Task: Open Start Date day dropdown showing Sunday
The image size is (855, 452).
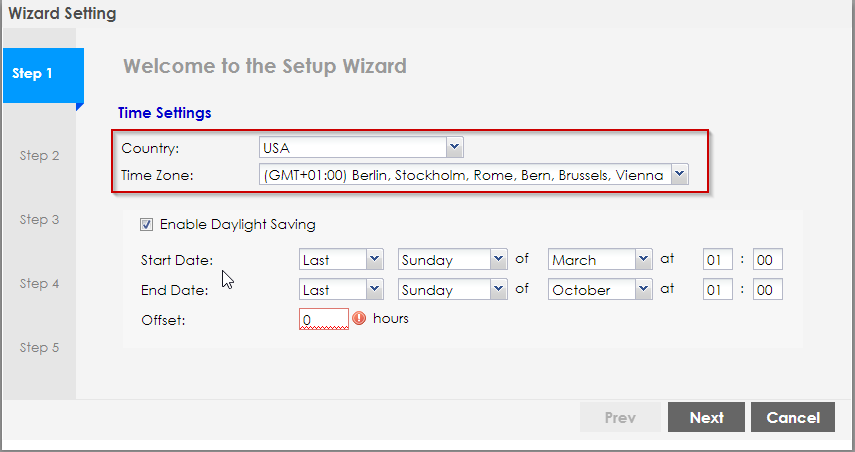Action: coord(453,260)
